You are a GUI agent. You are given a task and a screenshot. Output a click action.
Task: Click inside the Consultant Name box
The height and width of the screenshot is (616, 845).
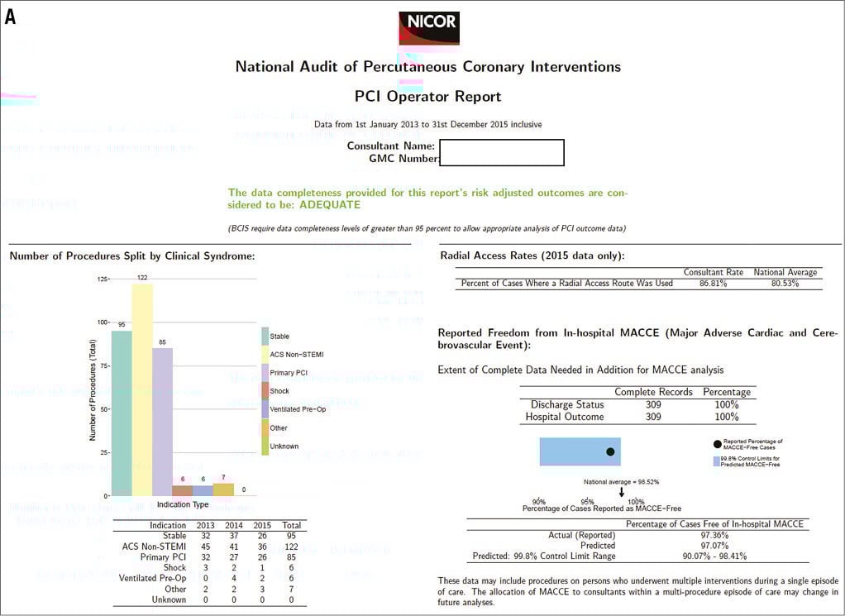point(502,152)
